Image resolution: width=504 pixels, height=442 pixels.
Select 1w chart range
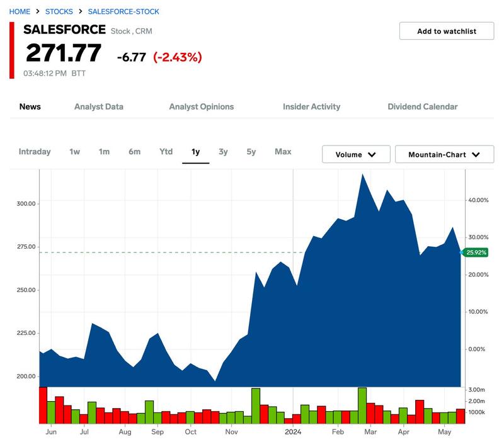pyautogui.click(x=74, y=152)
